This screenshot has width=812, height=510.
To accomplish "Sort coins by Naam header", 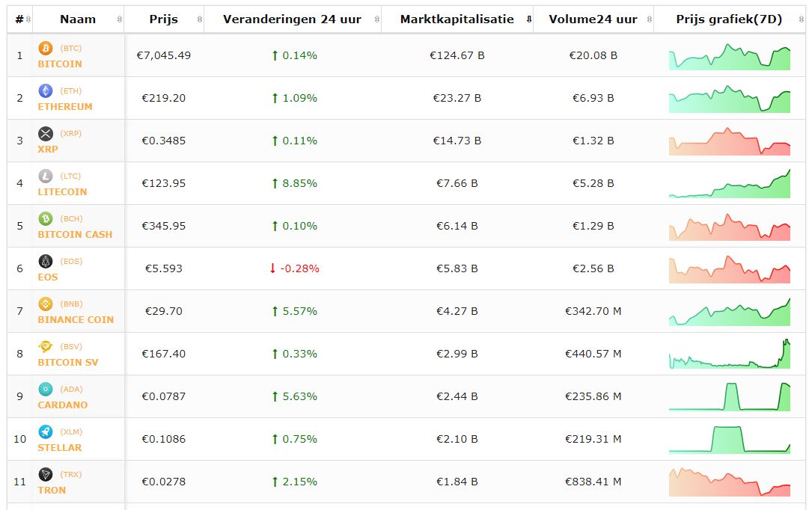I will (78, 19).
